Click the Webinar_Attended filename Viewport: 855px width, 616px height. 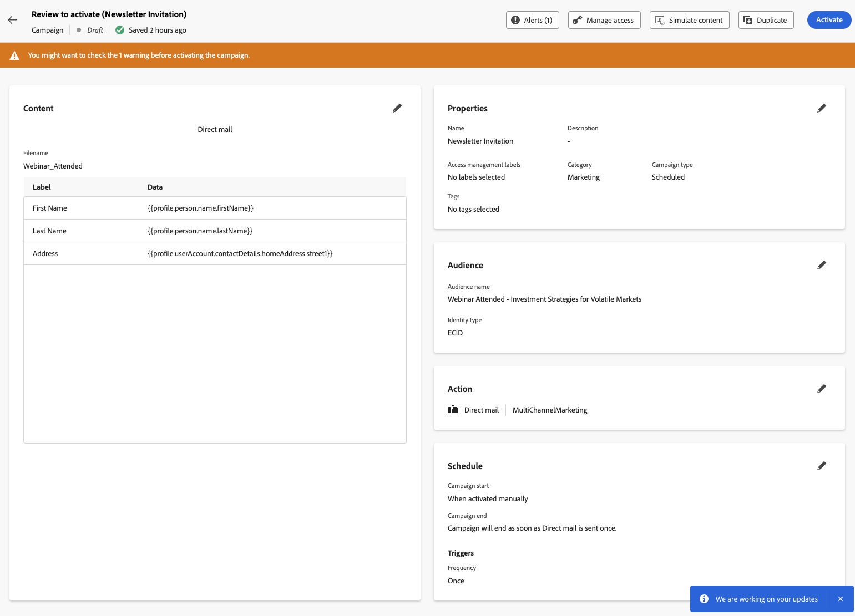point(53,166)
